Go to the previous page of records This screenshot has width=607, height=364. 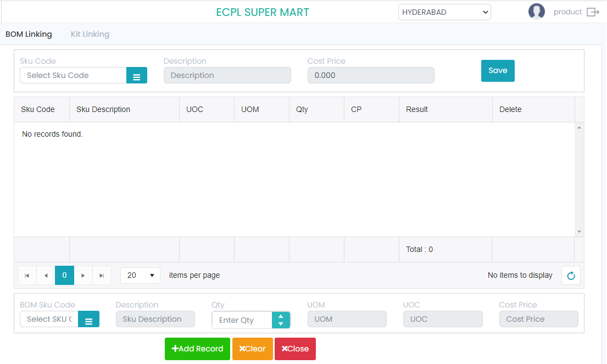[x=46, y=276]
